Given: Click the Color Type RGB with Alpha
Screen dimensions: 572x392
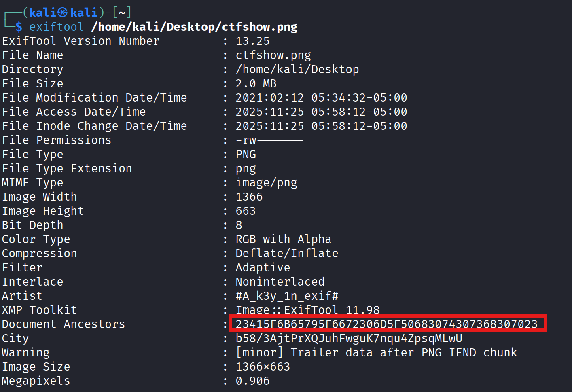Looking at the screenshot, I should tap(283, 239).
